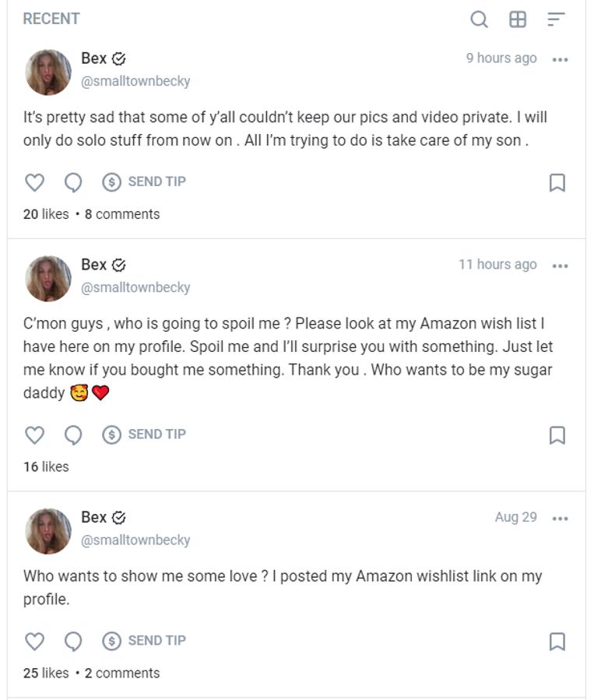Send tip on the 11 hours ago post
Viewport: 594px width, 700px height.
145,434
